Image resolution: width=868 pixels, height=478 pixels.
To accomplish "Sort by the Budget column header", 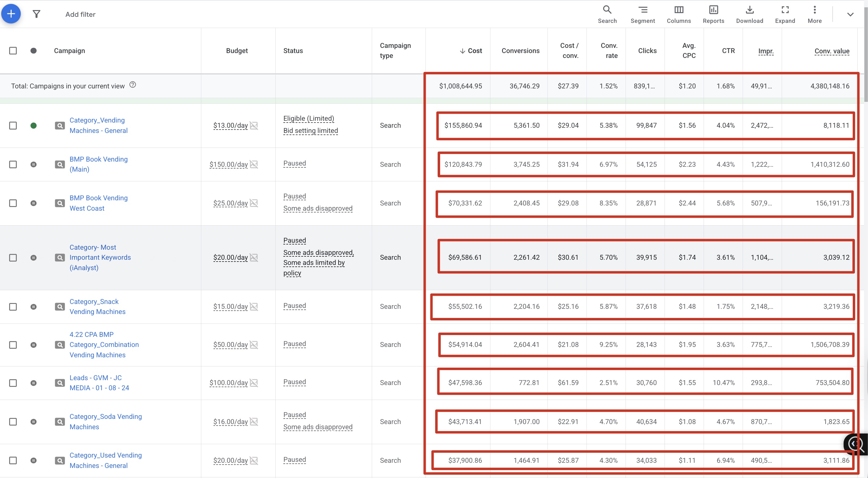I will coord(237,51).
